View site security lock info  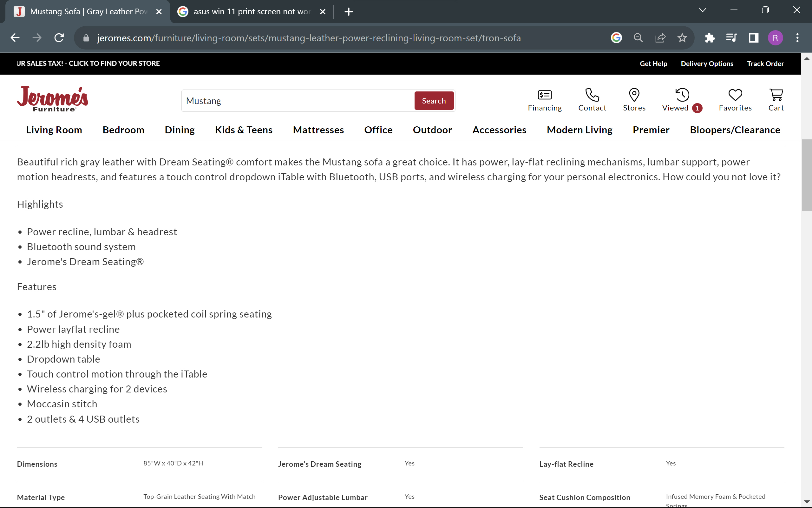[x=86, y=38]
